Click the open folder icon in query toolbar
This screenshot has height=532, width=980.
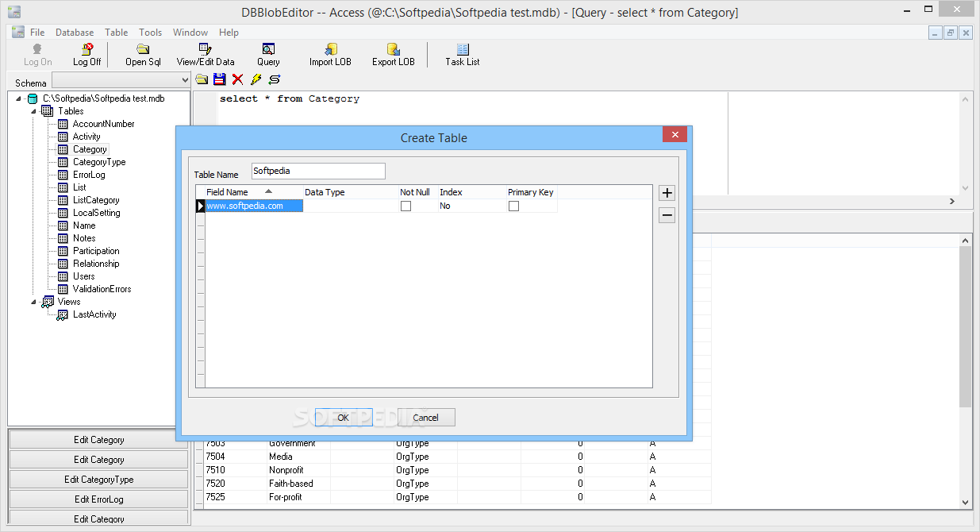(202, 79)
